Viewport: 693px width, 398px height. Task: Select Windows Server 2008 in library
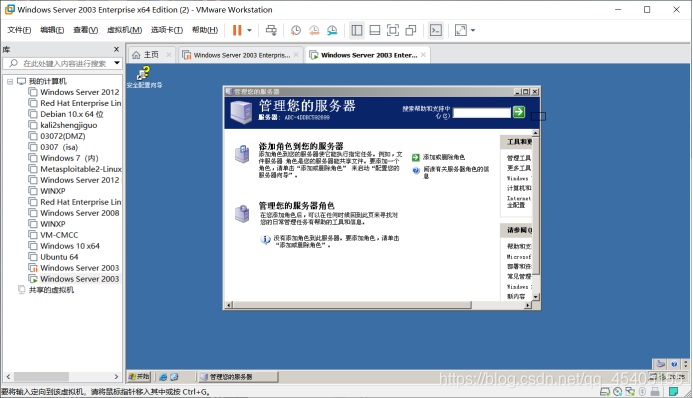click(80, 213)
